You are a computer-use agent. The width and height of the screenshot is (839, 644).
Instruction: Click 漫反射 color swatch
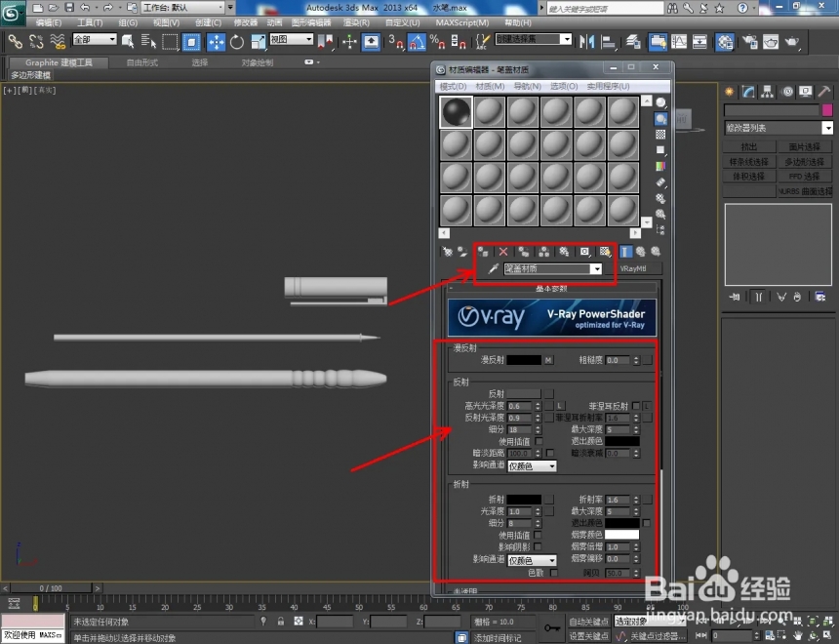[x=524, y=360]
